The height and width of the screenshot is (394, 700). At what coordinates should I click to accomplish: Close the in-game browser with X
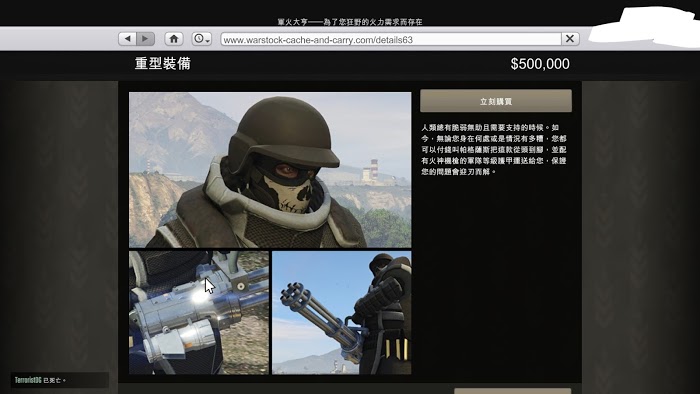pyautogui.click(x=570, y=39)
